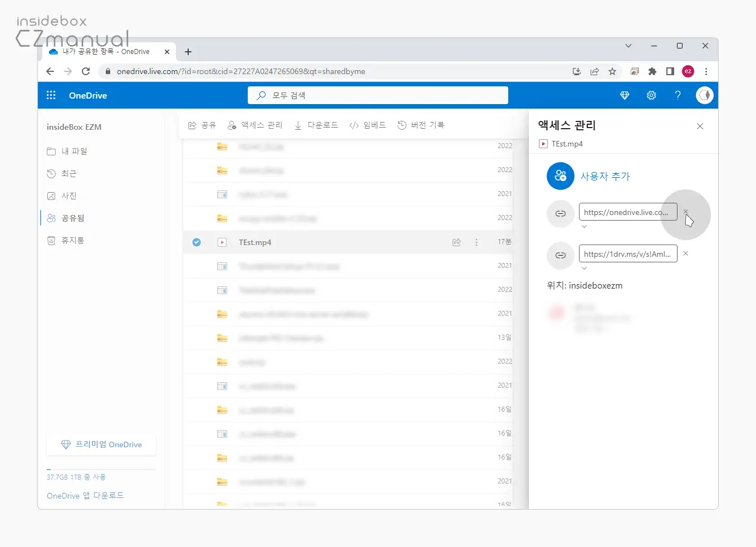Expand options under onedrive.live.com link
The height and width of the screenshot is (547, 756).
(x=584, y=227)
